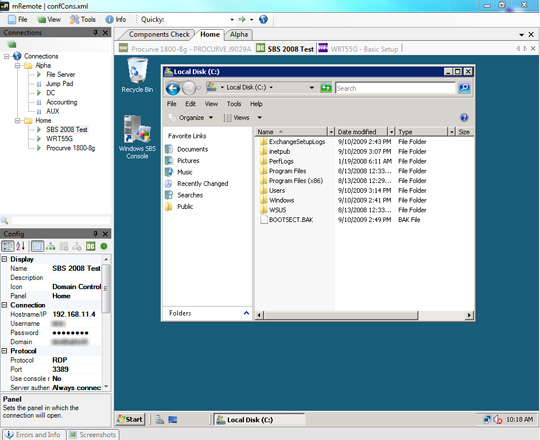Click the green connect arrow next to Quicky

tap(242, 19)
